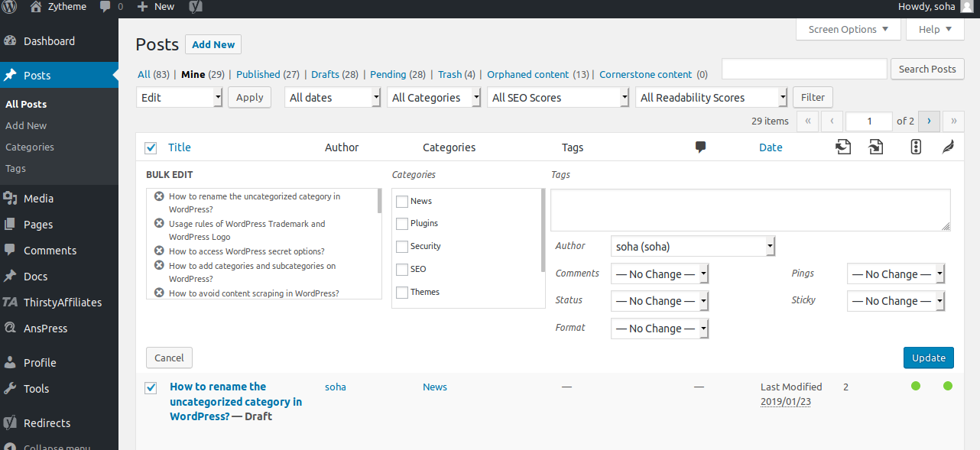
Task: Remove 'How to add categories and subcategories' from bulk edit
Action: click(159, 266)
